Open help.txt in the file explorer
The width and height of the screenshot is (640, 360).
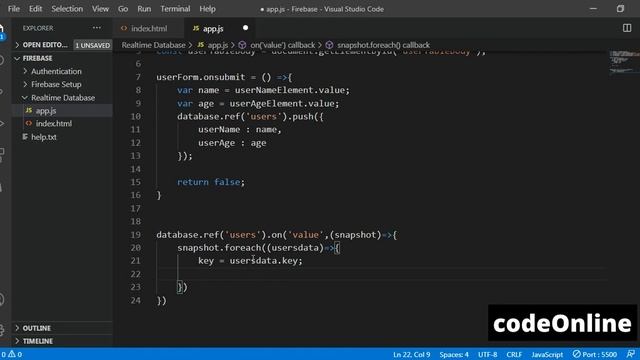(44, 137)
